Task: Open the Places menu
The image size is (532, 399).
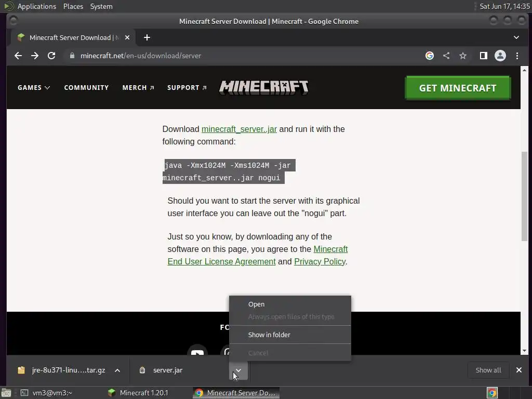Action: 73,6
